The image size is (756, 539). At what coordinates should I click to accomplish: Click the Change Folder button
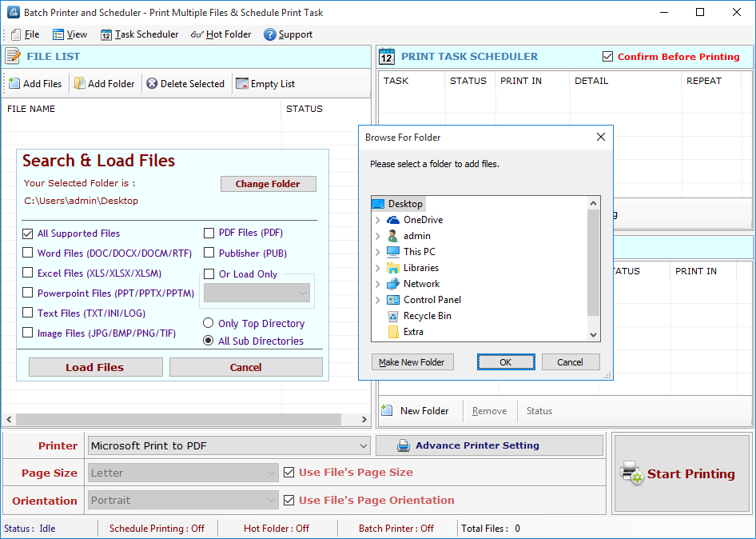tap(268, 184)
